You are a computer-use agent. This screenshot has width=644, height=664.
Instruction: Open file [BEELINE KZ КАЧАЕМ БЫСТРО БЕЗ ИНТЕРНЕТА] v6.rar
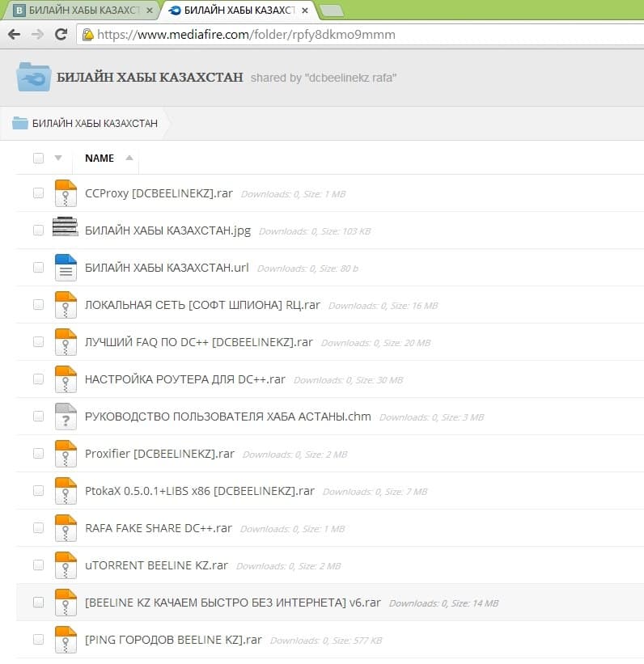233,603
